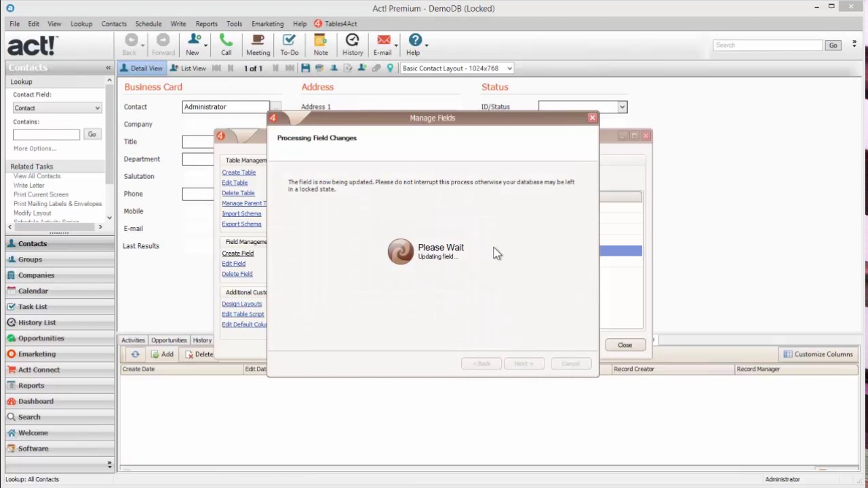Expand navigation bar options at bottom

(x=109, y=464)
